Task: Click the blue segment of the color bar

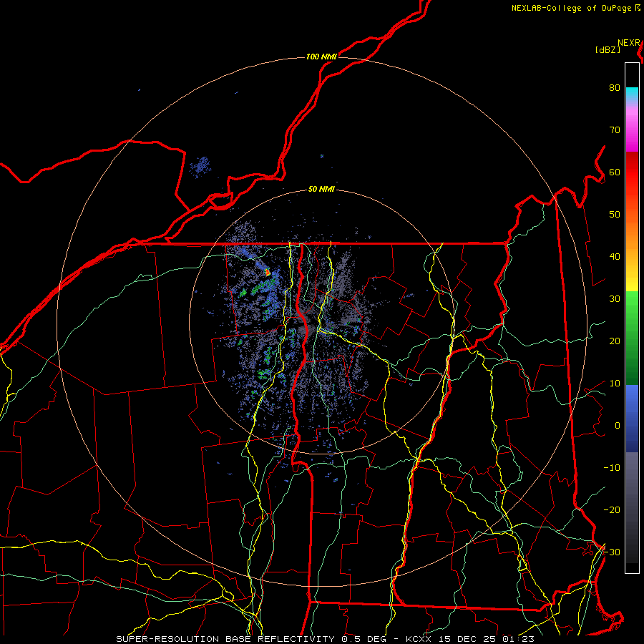Action: tap(632, 419)
